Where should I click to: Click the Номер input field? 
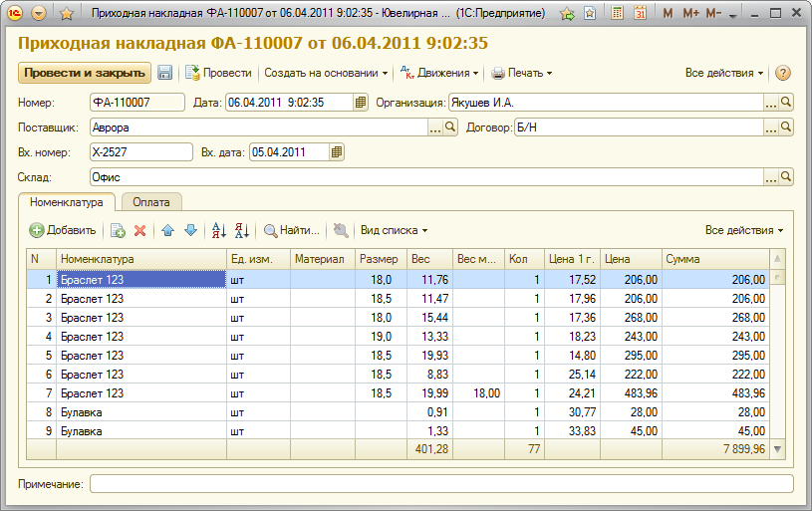coord(137,103)
